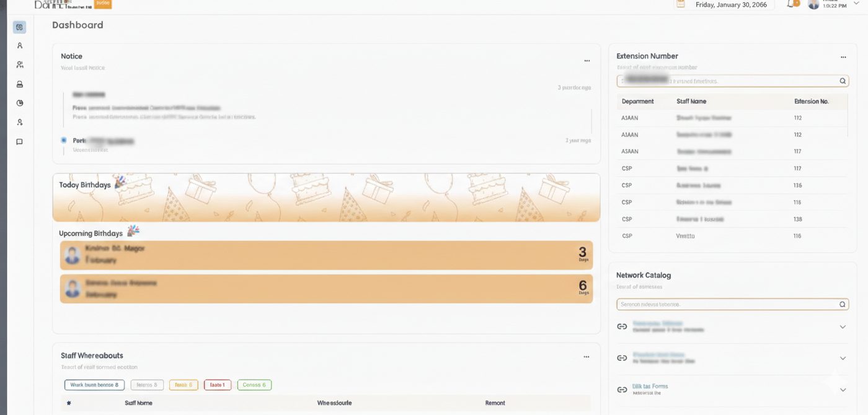
Task: Click the user avatar in the header
Action: 813,4
